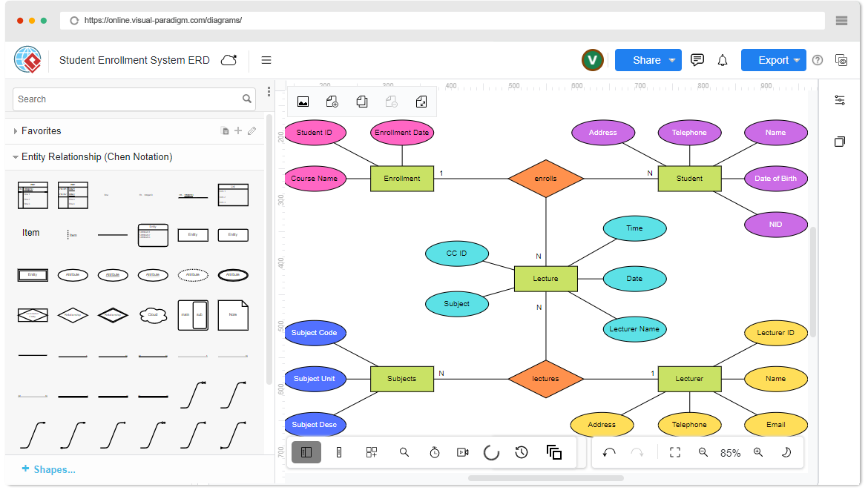Image resolution: width=868 pixels, height=493 pixels.
Task: Toggle the left shape panel visibility
Action: [306, 452]
